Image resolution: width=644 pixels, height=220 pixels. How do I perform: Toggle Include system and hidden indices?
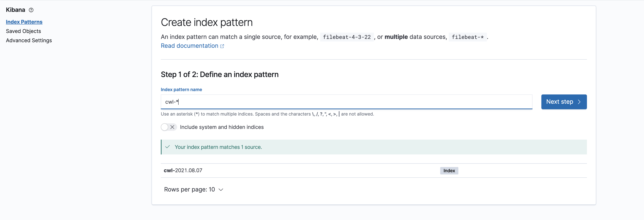pos(169,127)
